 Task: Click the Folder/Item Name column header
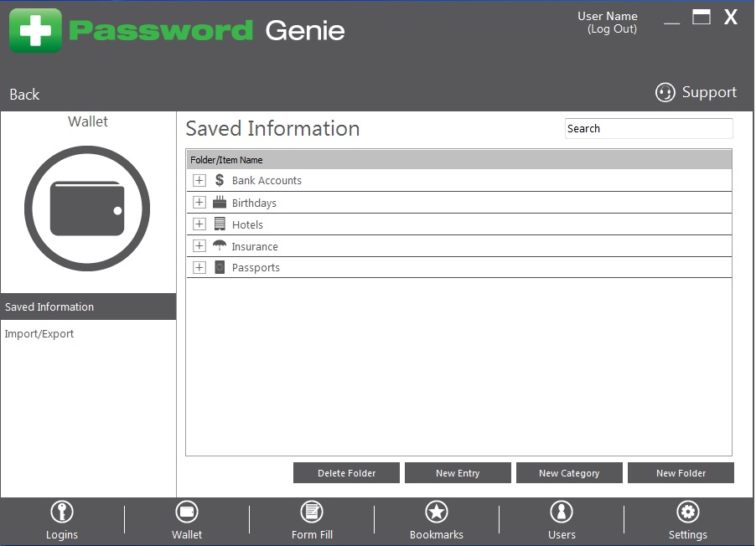pyautogui.click(x=459, y=160)
